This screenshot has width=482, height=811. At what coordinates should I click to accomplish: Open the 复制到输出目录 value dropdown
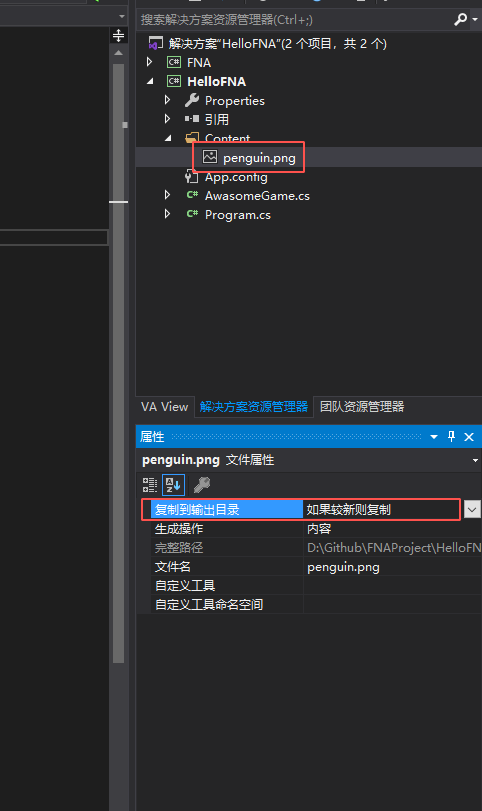coord(472,509)
